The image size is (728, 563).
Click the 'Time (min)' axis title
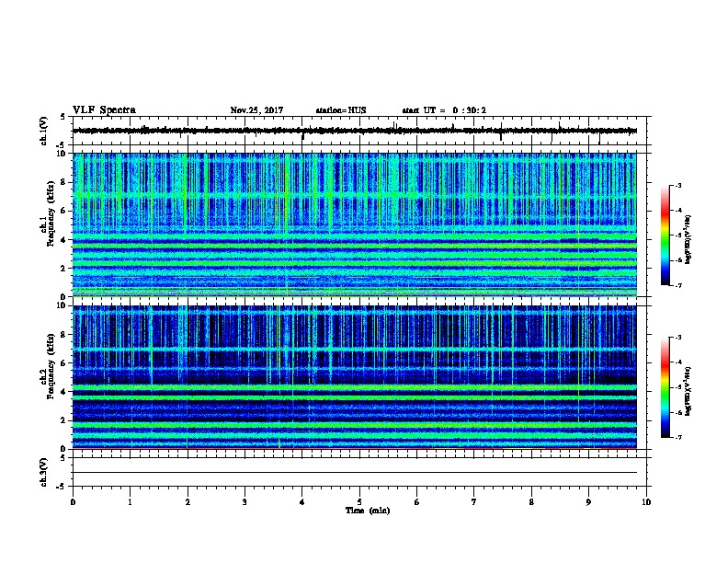(368, 511)
